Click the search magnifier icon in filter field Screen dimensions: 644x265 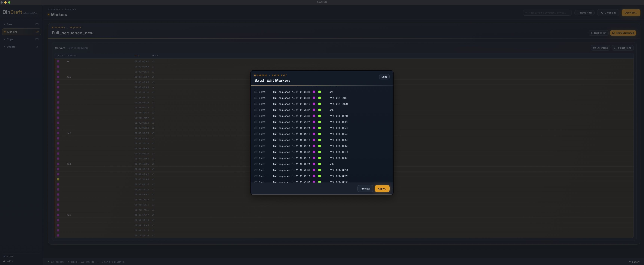pyautogui.click(x=526, y=13)
